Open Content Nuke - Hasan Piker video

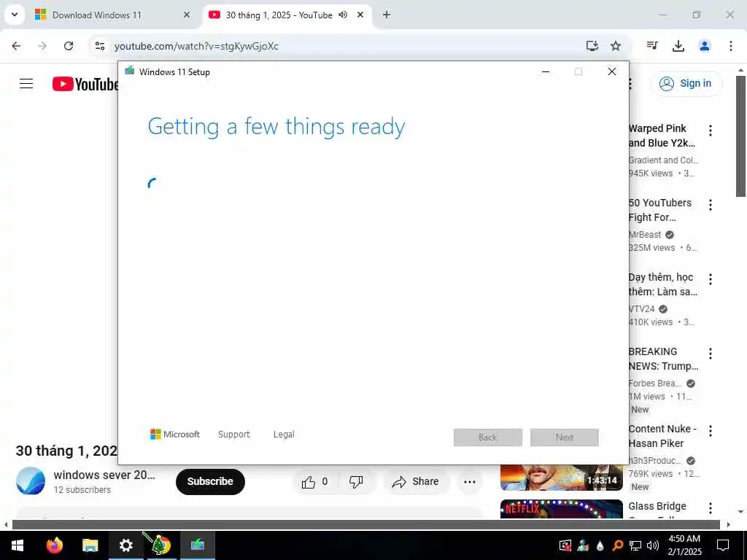coord(662,436)
